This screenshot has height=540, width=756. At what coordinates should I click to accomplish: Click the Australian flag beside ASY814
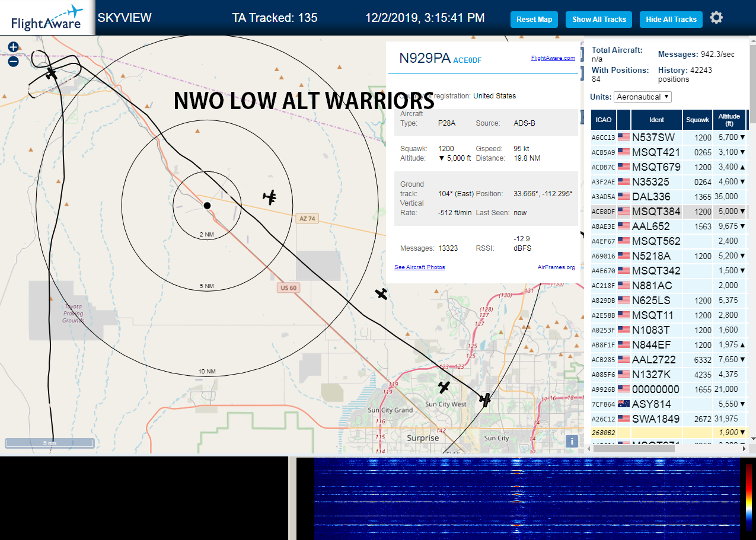coord(624,404)
